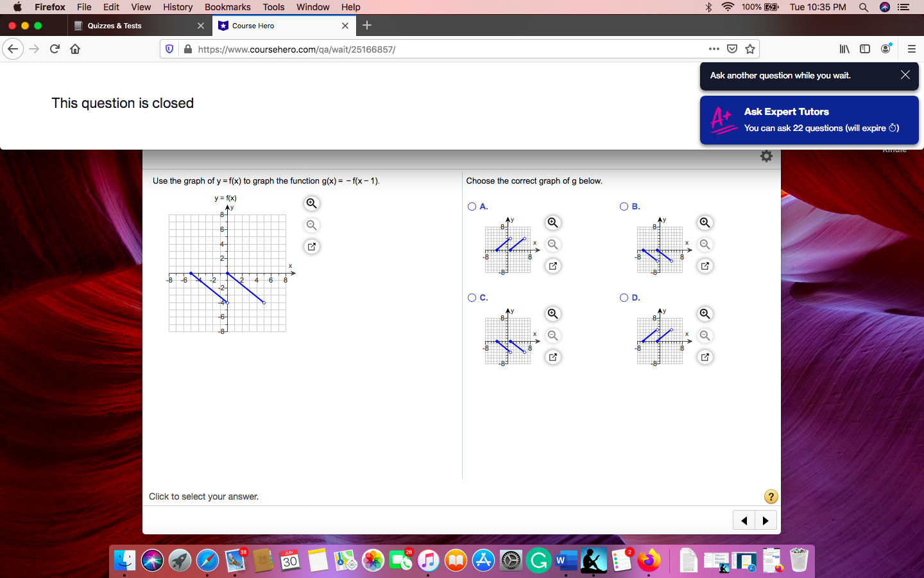The width and height of the screenshot is (924, 578).
Task: Open answer graph D externally
Action: [x=705, y=357]
